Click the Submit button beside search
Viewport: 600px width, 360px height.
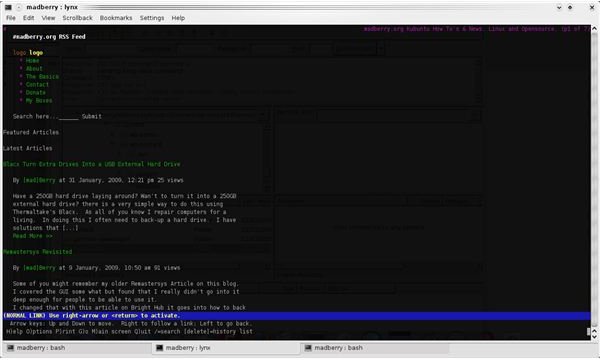(92, 116)
